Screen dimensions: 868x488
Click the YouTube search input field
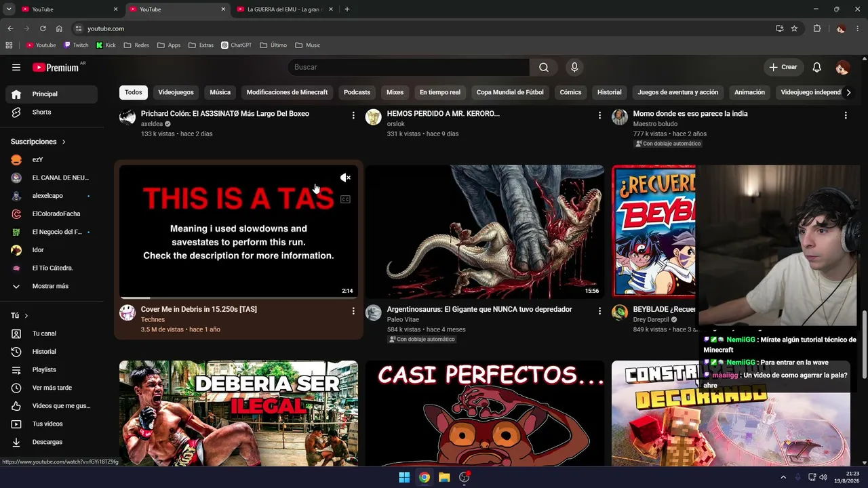point(409,67)
